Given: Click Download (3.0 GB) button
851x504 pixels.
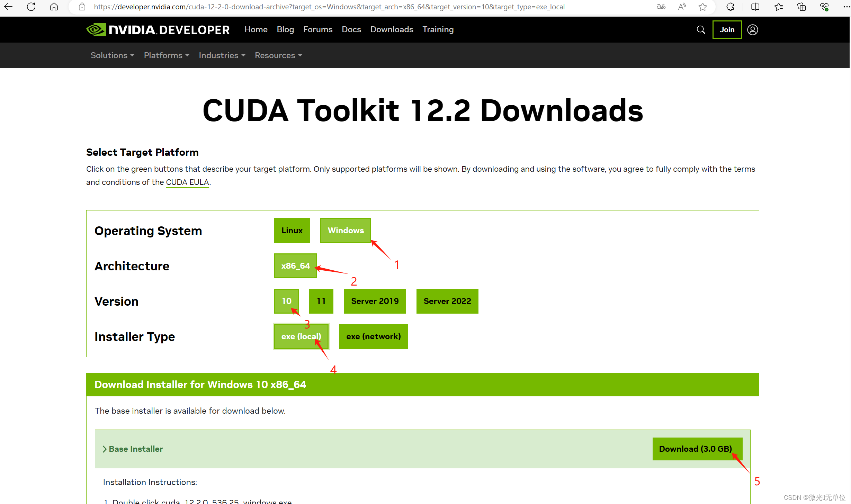Looking at the screenshot, I should click(697, 449).
